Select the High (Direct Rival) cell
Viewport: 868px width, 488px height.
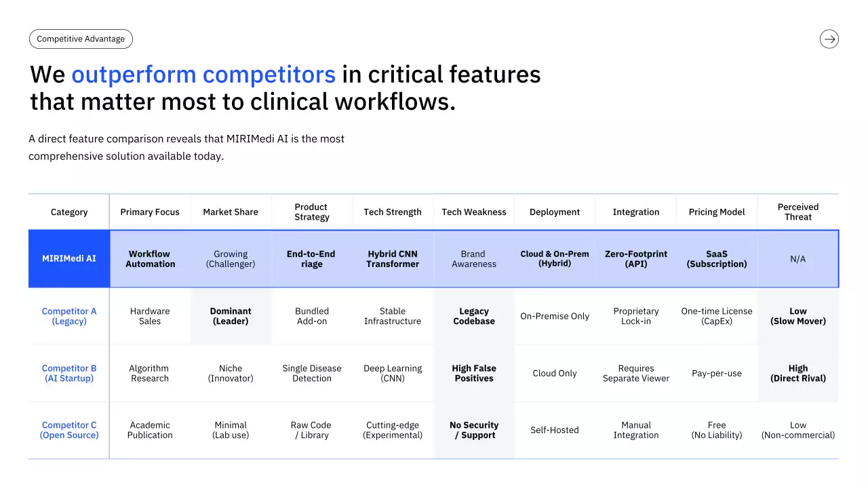(x=798, y=373)
